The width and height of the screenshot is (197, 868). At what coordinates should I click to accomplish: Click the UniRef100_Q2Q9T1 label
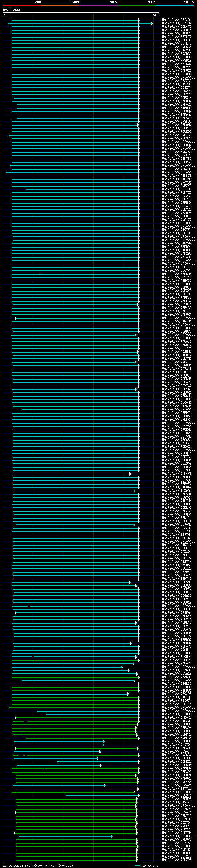(177, 796)
